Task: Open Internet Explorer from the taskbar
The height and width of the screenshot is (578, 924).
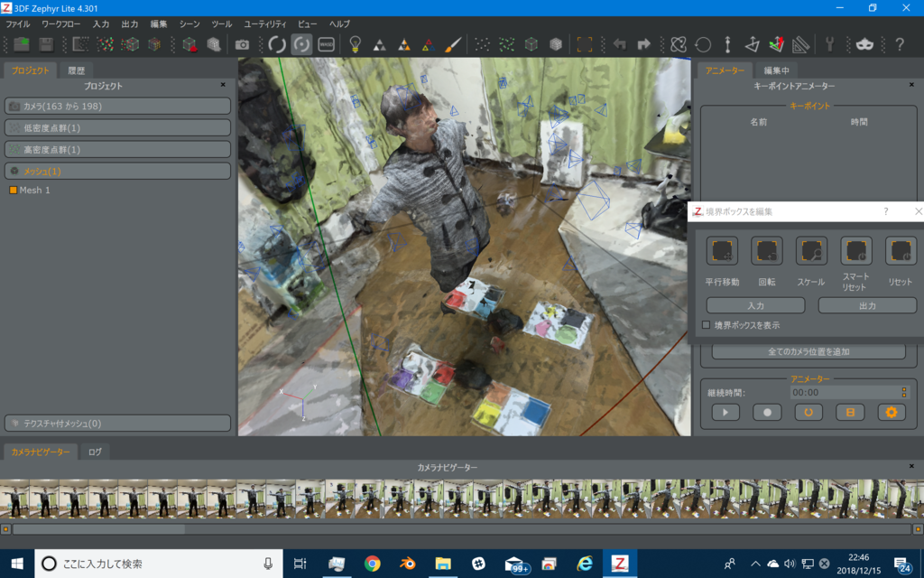Action: pyautogui.click(x=584, y=564)
